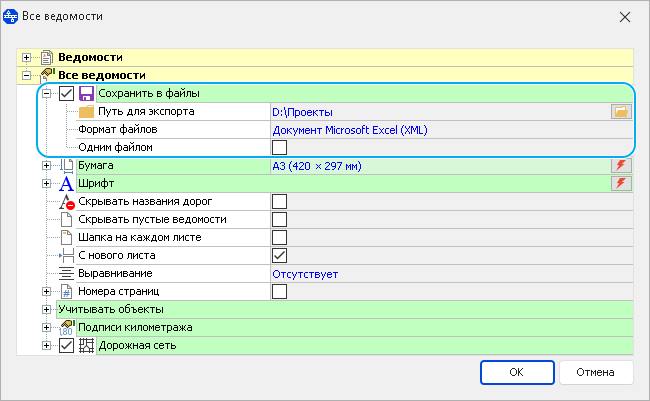Select the Формат файлов label
The image size is (650, 401).
point(118,129)
